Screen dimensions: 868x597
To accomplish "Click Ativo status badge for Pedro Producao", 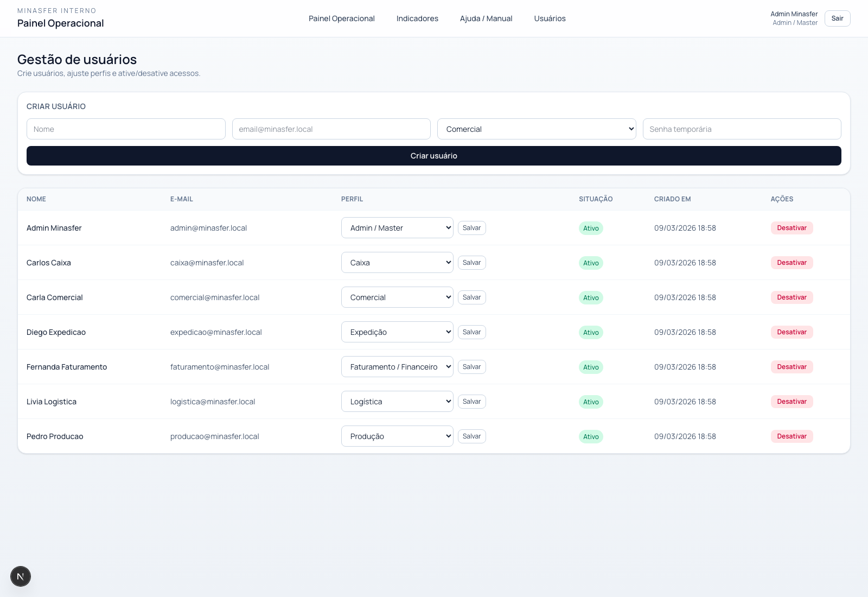I will (x=591, y=437).
